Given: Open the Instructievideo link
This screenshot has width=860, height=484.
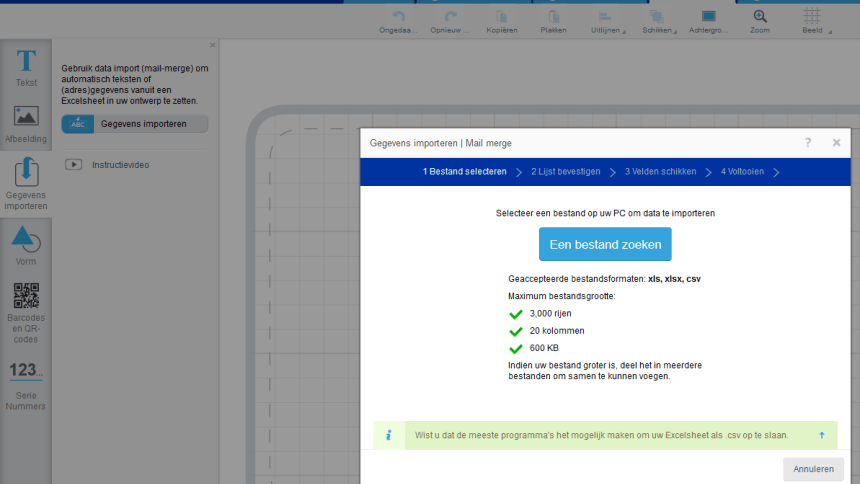Looking at the screenshot, I should pos(120,165).
